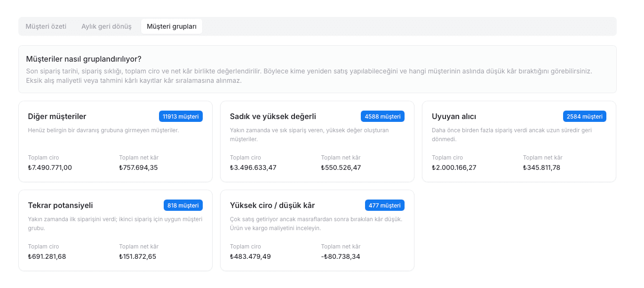Image resolution: width=644 pixels, height=288 pixels.
Task: Click the ₺2.000.166,27 revenue figure
Action: (x=454, y=168)
